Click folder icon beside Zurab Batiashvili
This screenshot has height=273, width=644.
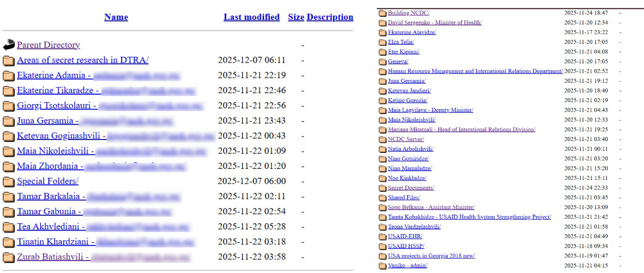click(x=8, y=258)
